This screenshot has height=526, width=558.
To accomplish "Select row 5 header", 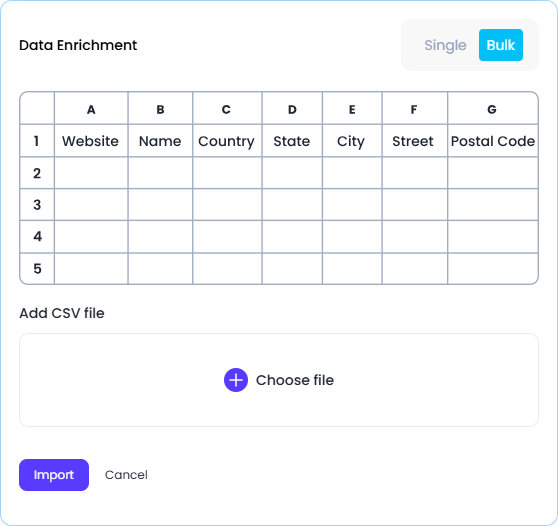I will click(37, 268).
